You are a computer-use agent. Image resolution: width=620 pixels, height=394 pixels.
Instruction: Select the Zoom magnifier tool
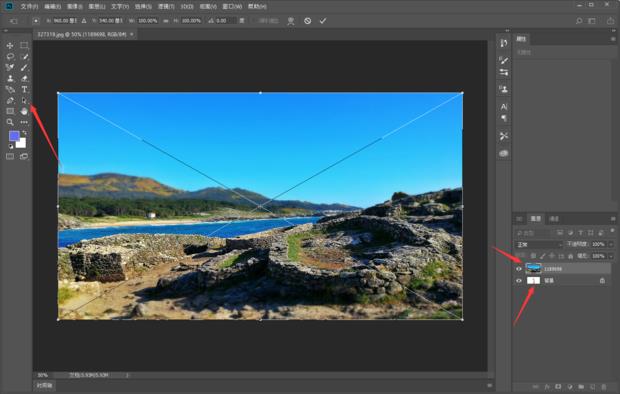(x=10, y=122)
